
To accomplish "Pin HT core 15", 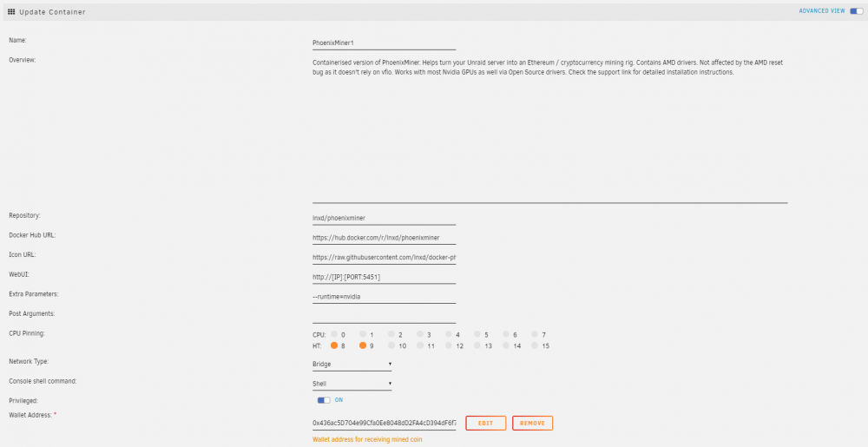I will click(535, 345).
